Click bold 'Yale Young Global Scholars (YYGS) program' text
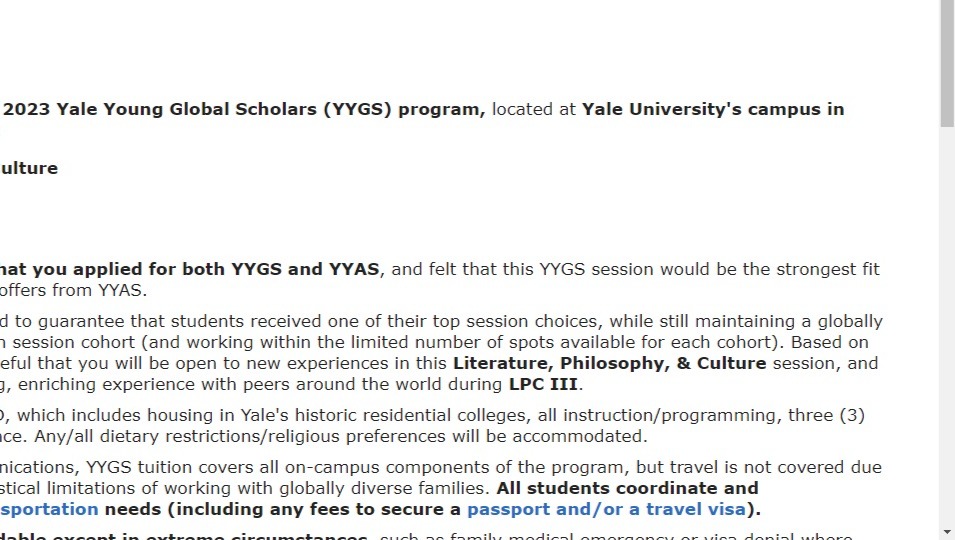This screenshot has width=955, height=540. point(270,110)
